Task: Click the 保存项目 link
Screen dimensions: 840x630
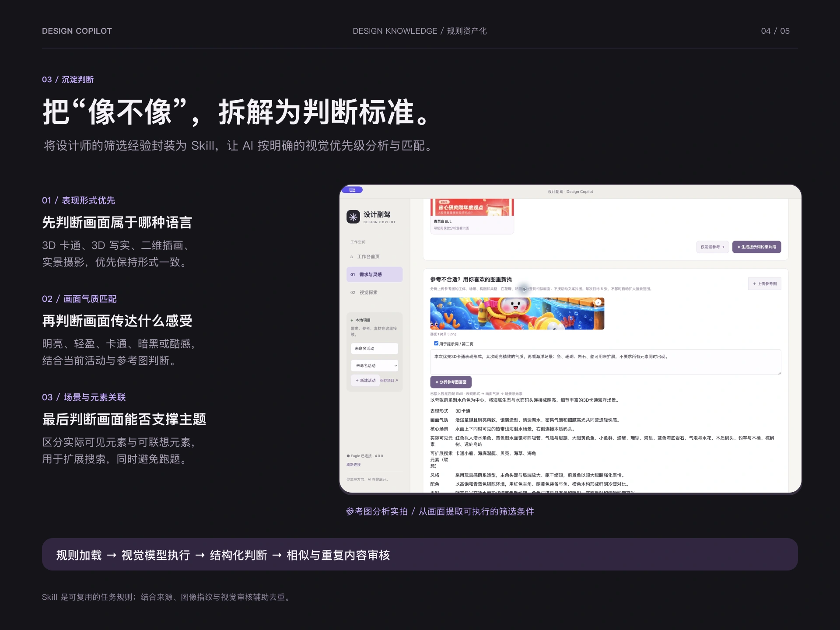Action: tap(388, 381)
